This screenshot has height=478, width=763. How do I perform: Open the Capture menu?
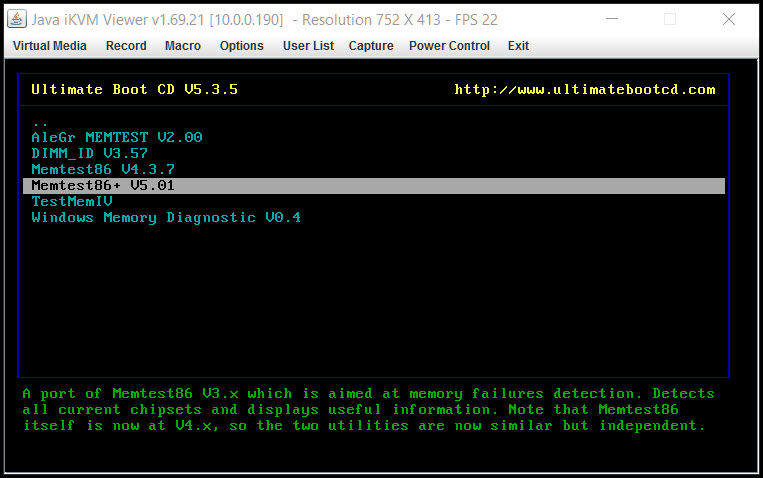coord(371,46)
